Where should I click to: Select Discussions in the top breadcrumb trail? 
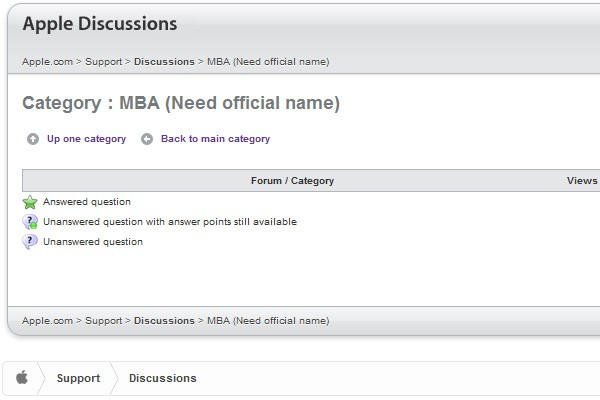[x=164, y=62]
